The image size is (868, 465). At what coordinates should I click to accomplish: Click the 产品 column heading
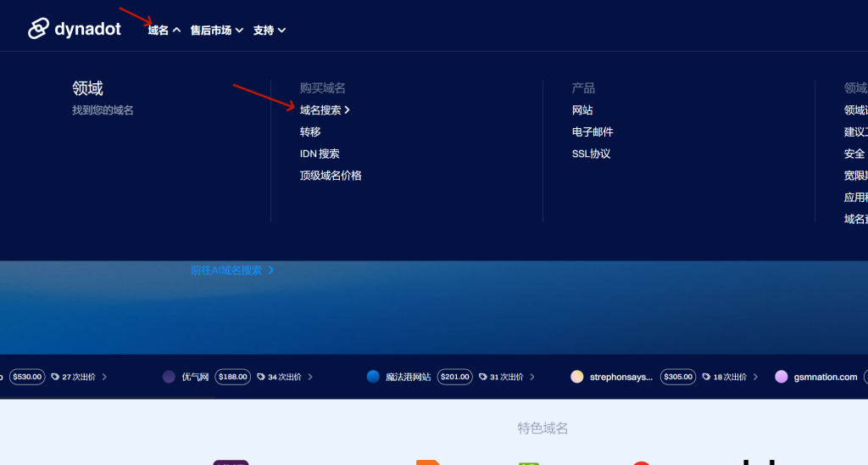(583, 88)
